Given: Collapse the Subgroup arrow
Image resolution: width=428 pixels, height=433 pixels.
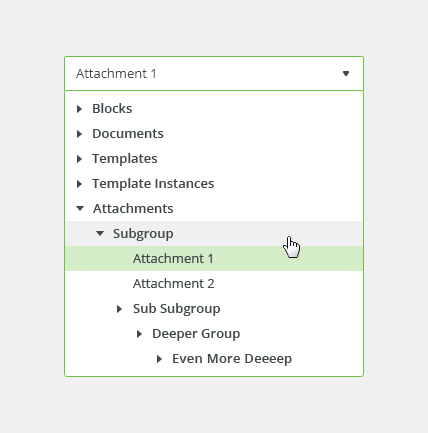Looking at the screenshot, I should pyautogui.click(x=100, y=234).
